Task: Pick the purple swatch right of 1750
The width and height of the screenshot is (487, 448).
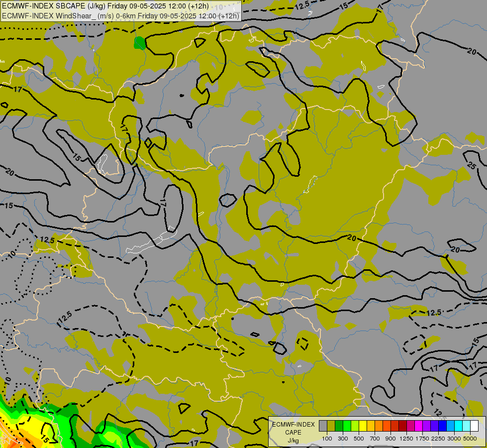Action: pyautogui.click(x=426, y=426)
